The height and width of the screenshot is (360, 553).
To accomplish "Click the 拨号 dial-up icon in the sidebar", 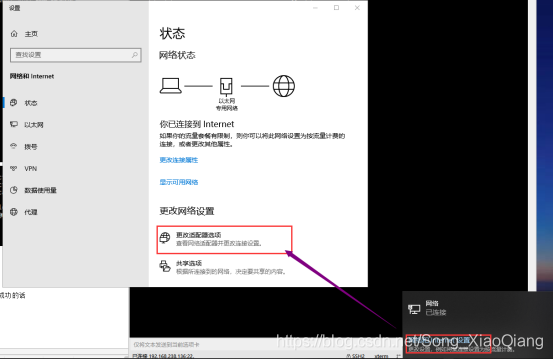I will (14, 146).
